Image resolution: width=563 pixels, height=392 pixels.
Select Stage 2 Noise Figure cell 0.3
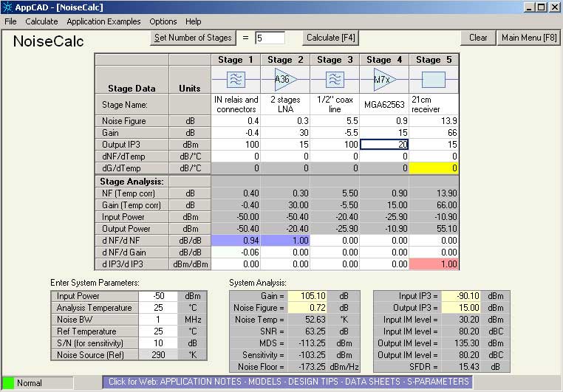click(285, 121)
